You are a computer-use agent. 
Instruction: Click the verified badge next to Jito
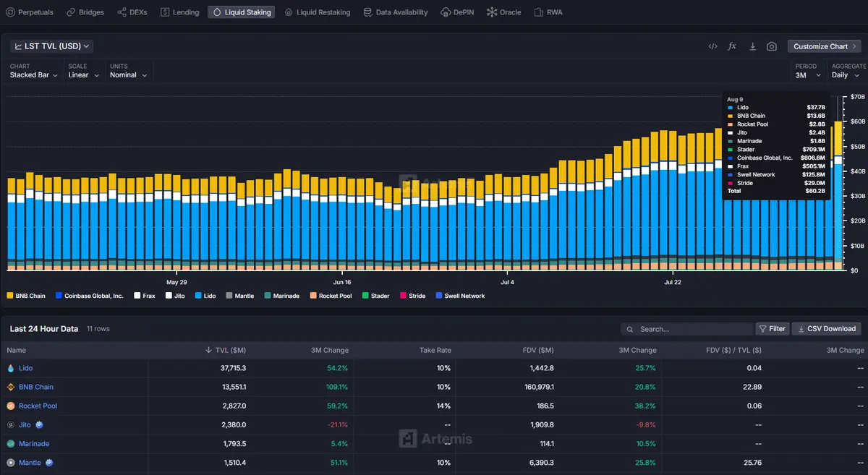39,425
